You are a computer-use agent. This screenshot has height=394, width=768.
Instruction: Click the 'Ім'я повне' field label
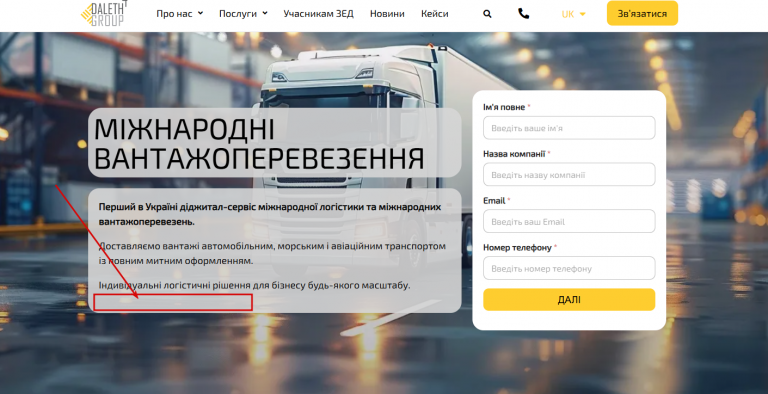point(504,107)
